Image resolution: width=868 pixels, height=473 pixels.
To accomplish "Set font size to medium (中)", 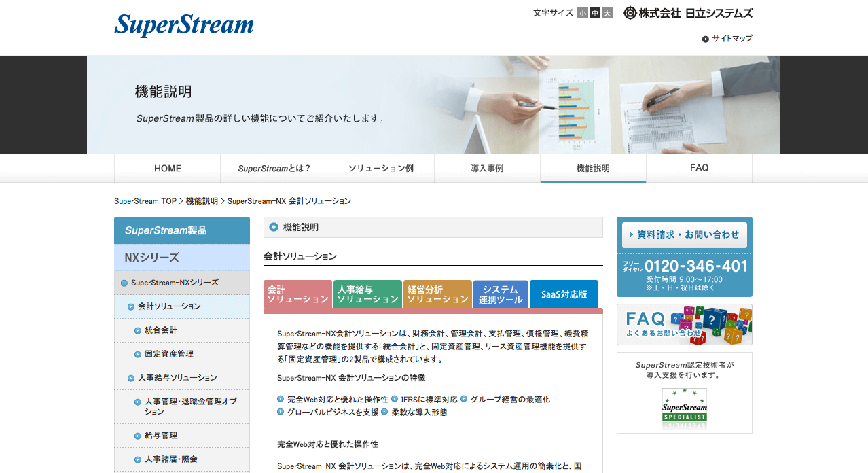I will [x=595, y=13].
